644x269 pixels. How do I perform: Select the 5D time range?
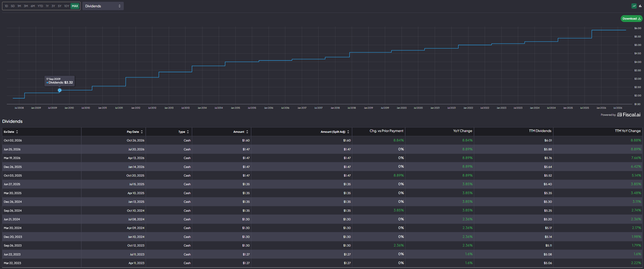(x=13, y=6)
